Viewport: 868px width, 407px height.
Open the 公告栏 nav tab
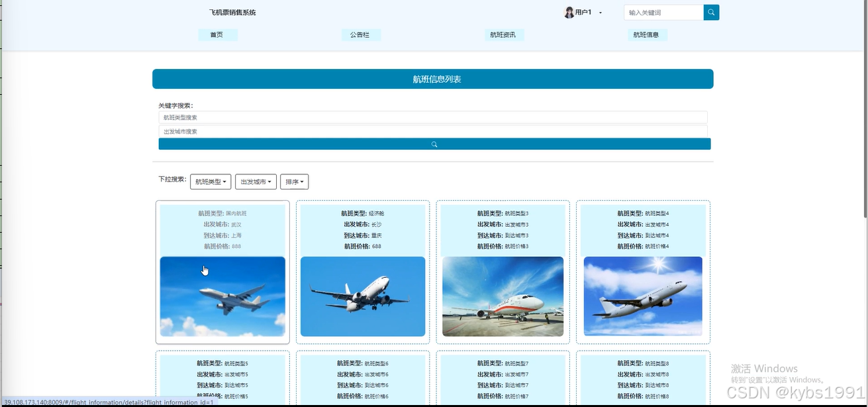click(x=360, y=34)
